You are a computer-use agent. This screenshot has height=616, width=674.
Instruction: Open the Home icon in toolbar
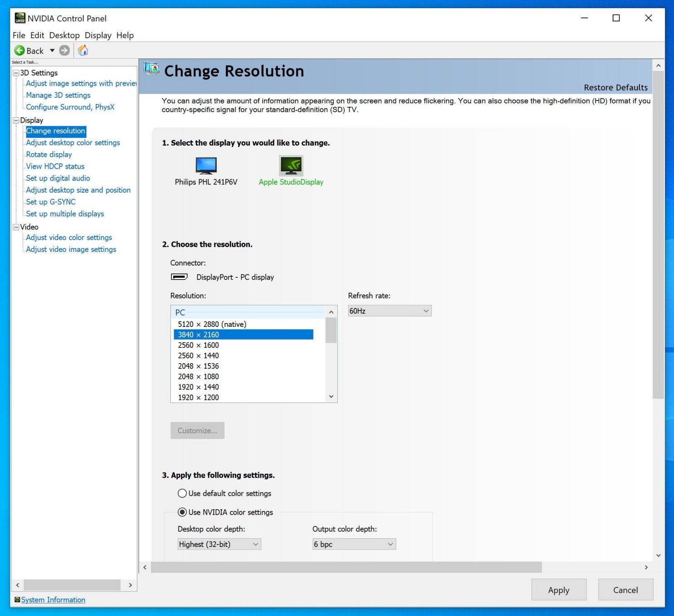pos(83,50)
